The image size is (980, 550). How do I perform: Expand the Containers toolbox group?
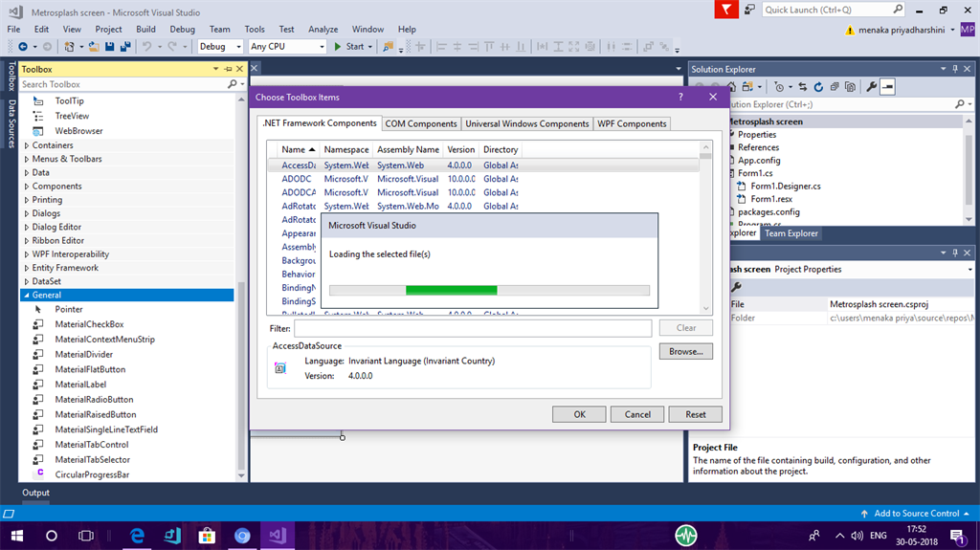click(26, 145)
